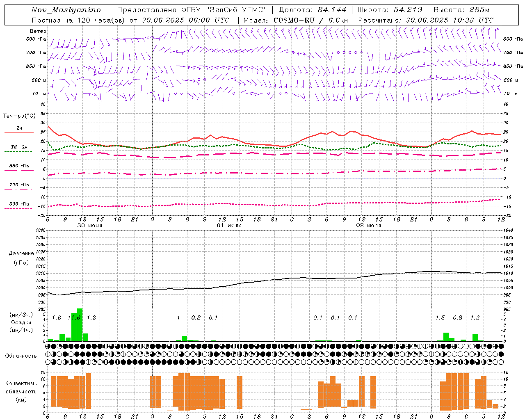The image size is (525, 420).
Task: Click the 700 гПа temperature legend label
Action: pyautogui.click(x=19, y=185)
